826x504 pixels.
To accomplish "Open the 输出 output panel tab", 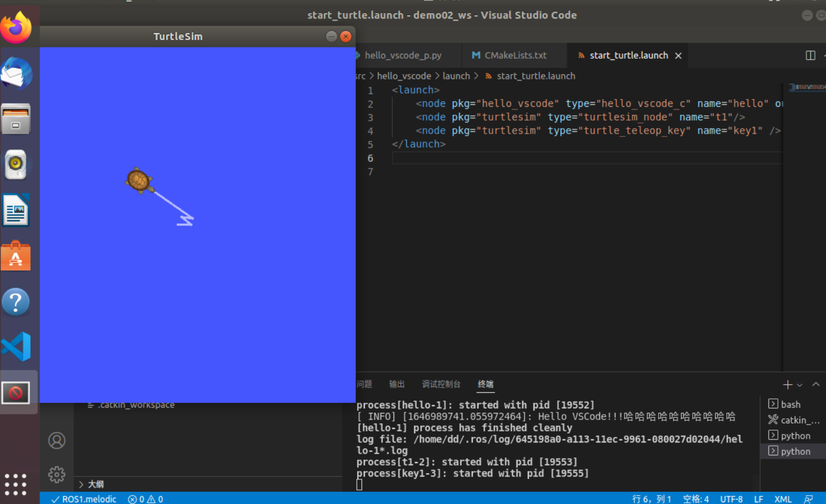I will coord(397,384).
